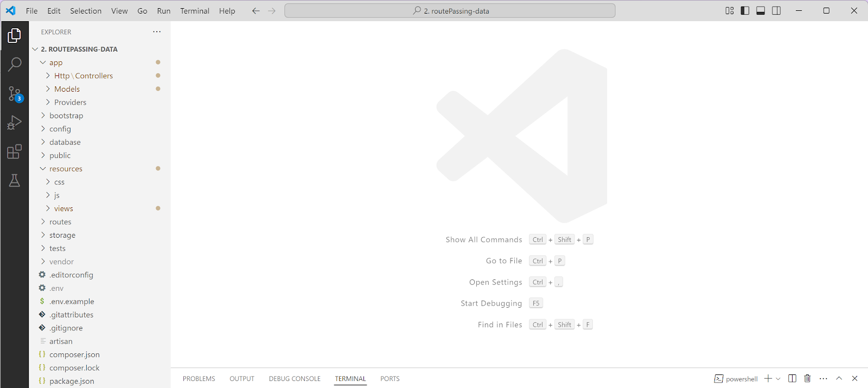Open the File menu
868x388 pixels.
click(32, 11)
